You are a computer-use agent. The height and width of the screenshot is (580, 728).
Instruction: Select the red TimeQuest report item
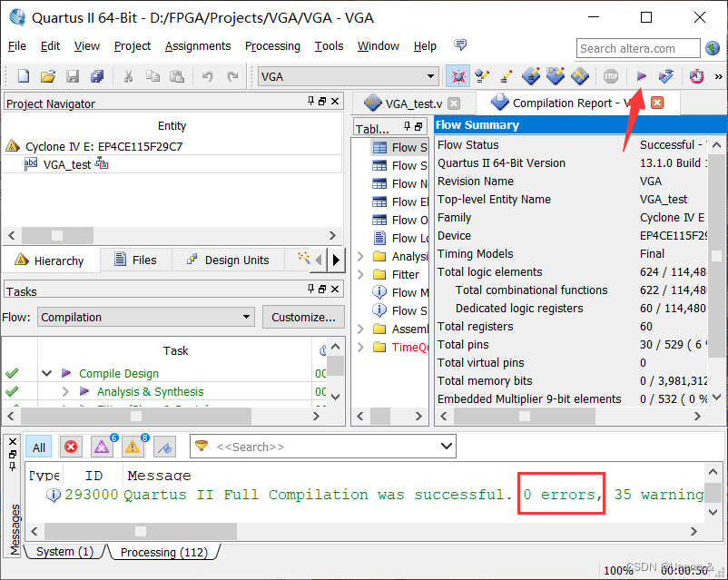[x=409, y=348]
